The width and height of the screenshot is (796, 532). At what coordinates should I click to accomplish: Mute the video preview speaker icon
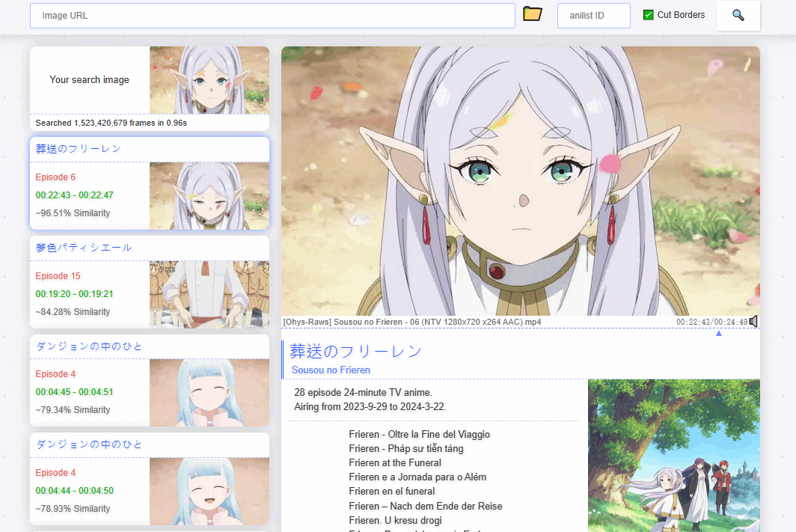point(753,321)
